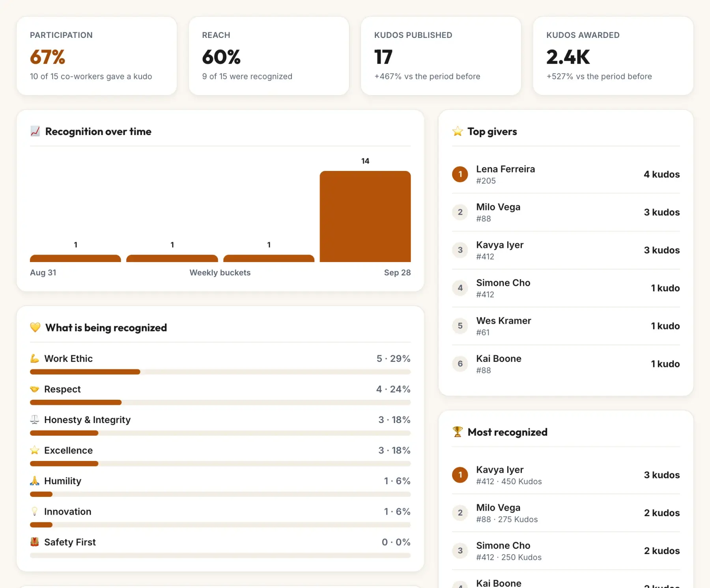Image resolution: width=710 pixels, height=588 pixels.
Task: Click the Honesty & Integrity label
Action: pyautogui.click(x=87, y=419)
